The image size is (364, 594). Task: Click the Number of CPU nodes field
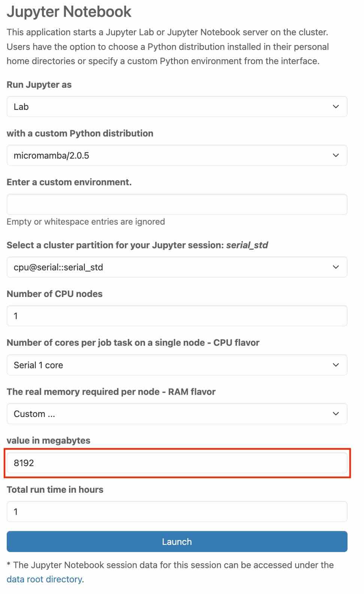[177, 316]
